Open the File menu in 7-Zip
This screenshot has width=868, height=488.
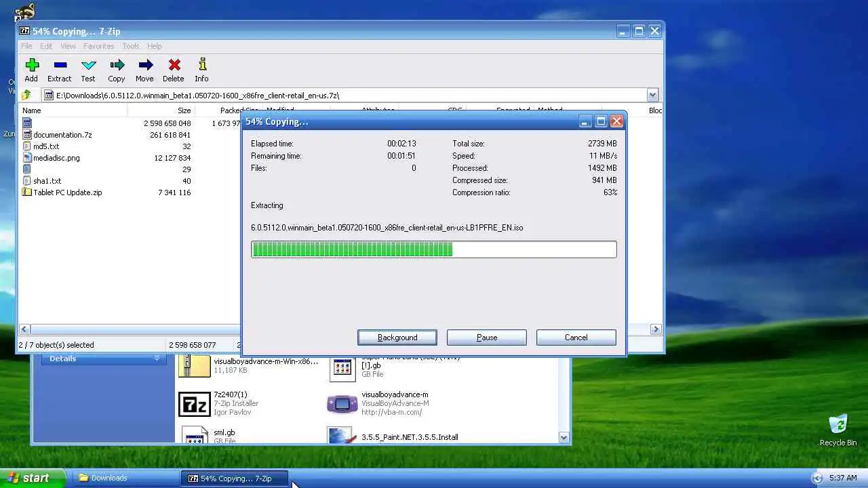(x=26, y=46)
